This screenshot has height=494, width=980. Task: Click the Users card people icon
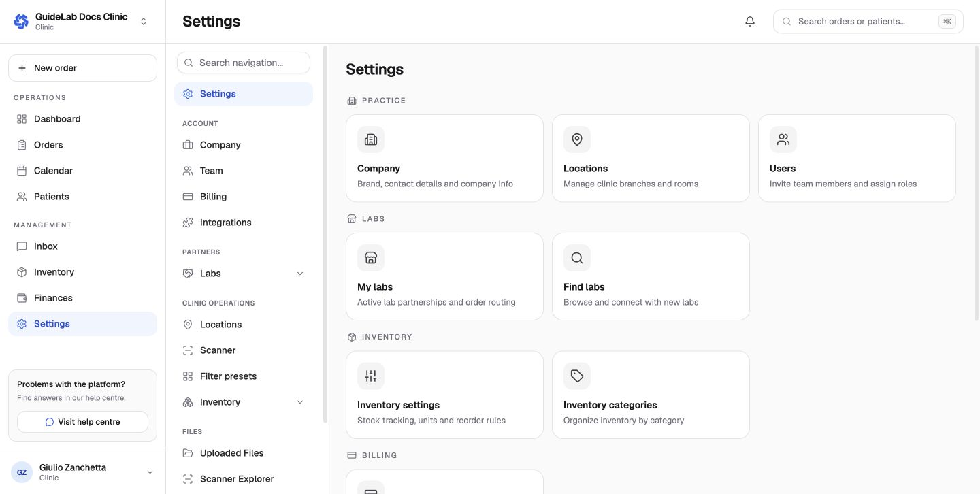[783, 139]
